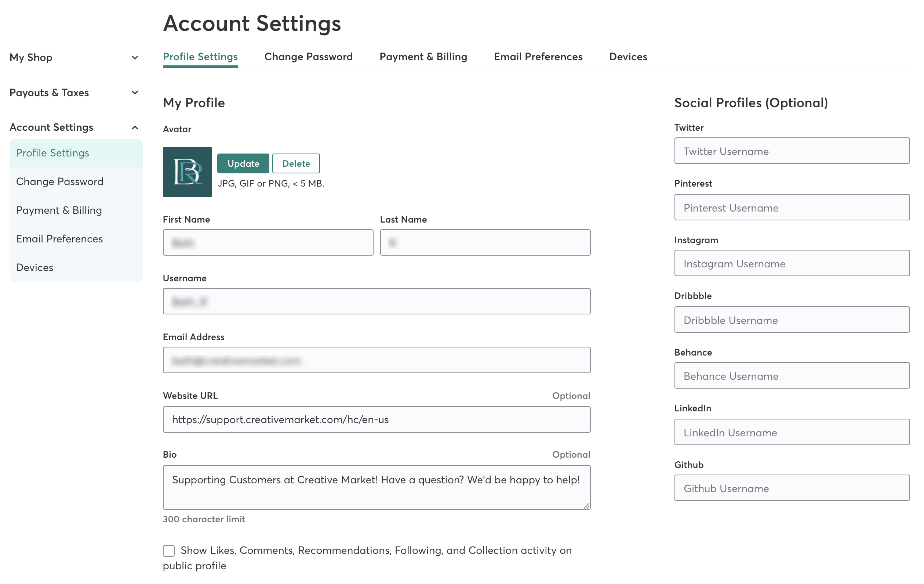Click the Pinterest Username field
This screenshot has height=584, width=924.
coord(791,207)
